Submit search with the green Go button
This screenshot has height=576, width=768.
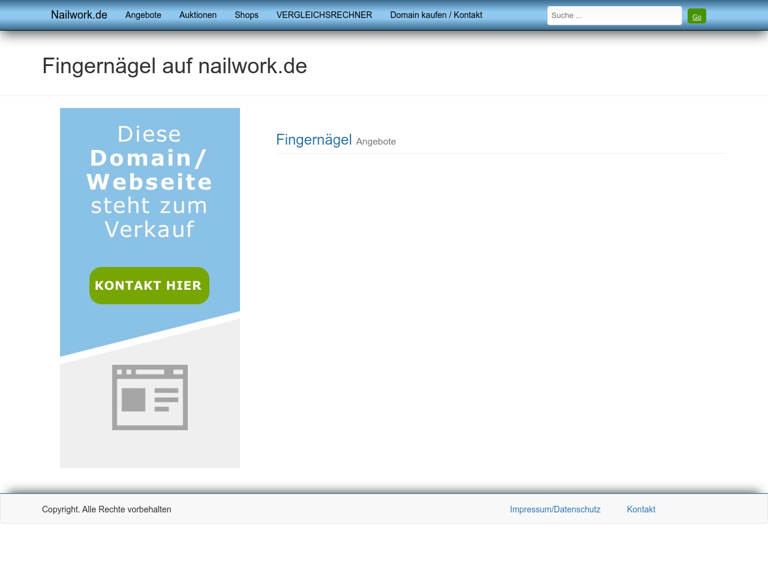tap(696, 16)
